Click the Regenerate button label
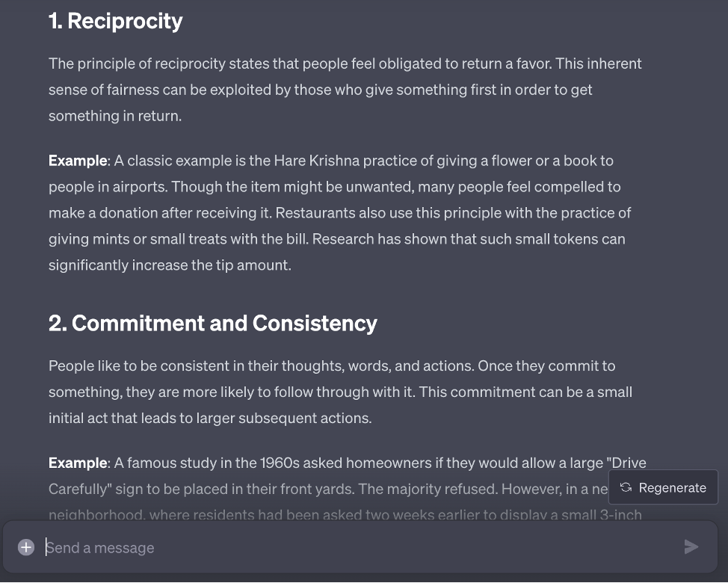 click(672, 487)
